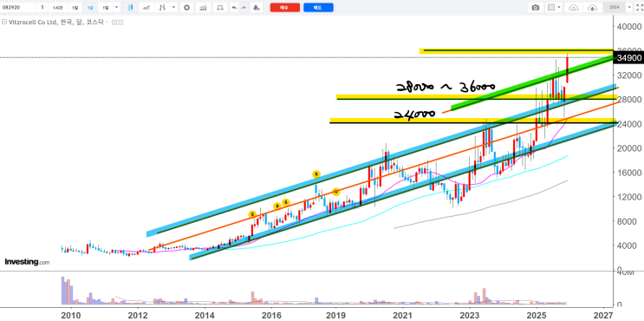644x321 pixels.
Task: Select the 1시간 interval tab
Action: pyautogui.click(x=58, y=8)
